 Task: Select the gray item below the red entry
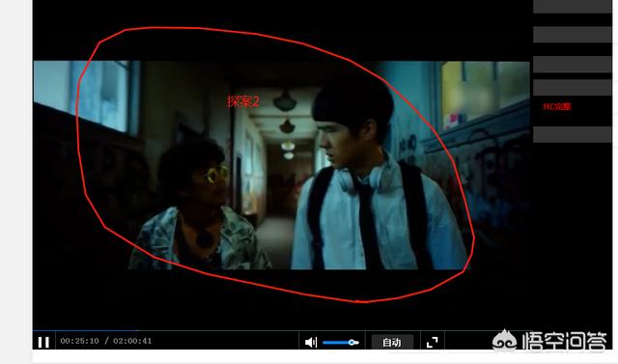(x=573, y=134)
